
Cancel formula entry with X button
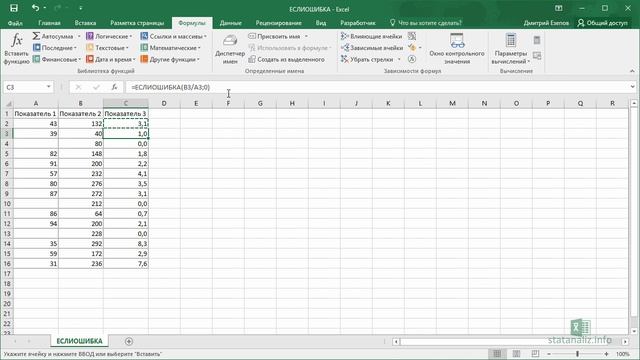click(78, 87)
